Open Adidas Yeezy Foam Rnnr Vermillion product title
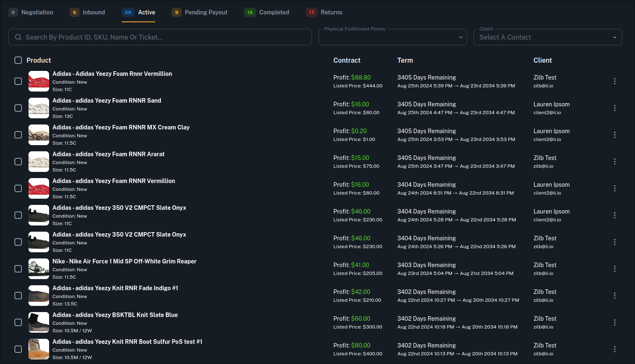The width and height of the screenshot is (635, 364). 112,74
